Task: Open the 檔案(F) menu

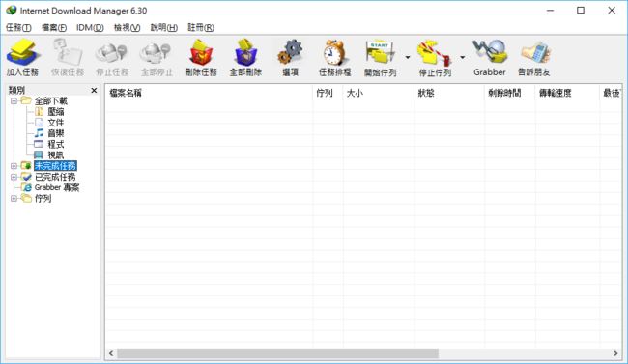Action: tap(54, 27)
